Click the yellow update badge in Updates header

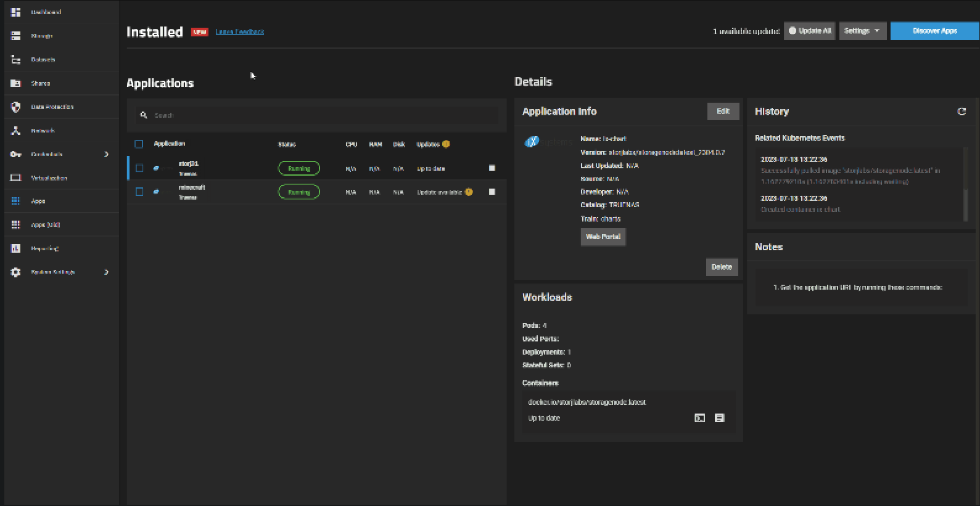coord(446,144)
